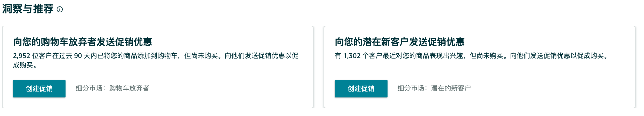
Task: Click the 细分市场 label in potential customer card
Action: 411,88
